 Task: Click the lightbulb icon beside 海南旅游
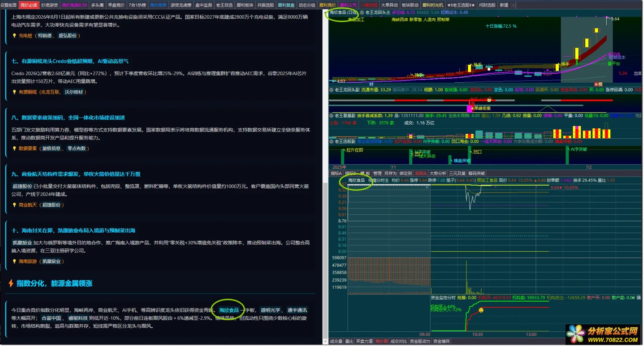pyautogui.click(x=15, y=261)
